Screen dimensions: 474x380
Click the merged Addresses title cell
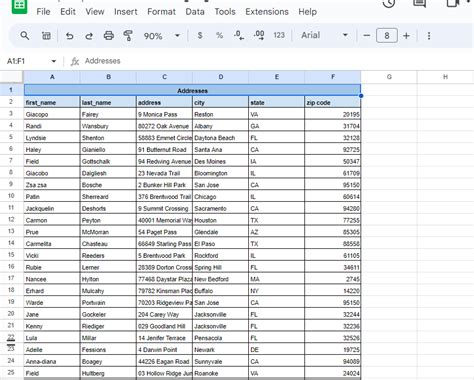(x=192, y=90)
